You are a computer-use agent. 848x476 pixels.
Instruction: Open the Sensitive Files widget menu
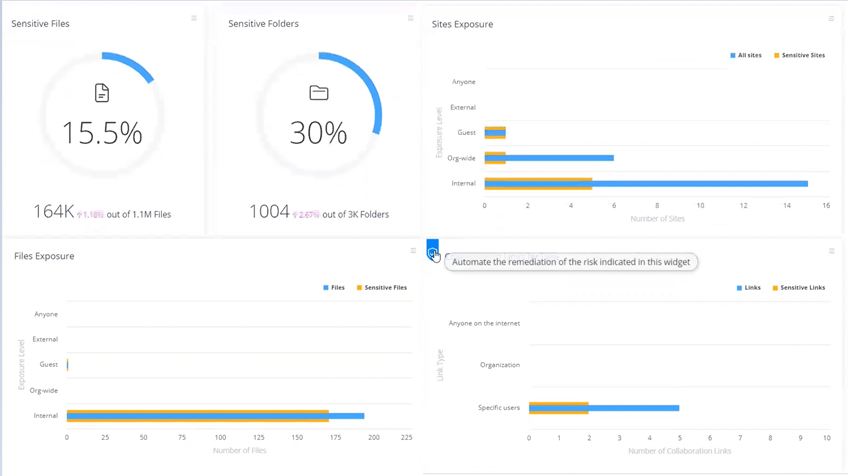pyautogui.click(x=194, y=18)
